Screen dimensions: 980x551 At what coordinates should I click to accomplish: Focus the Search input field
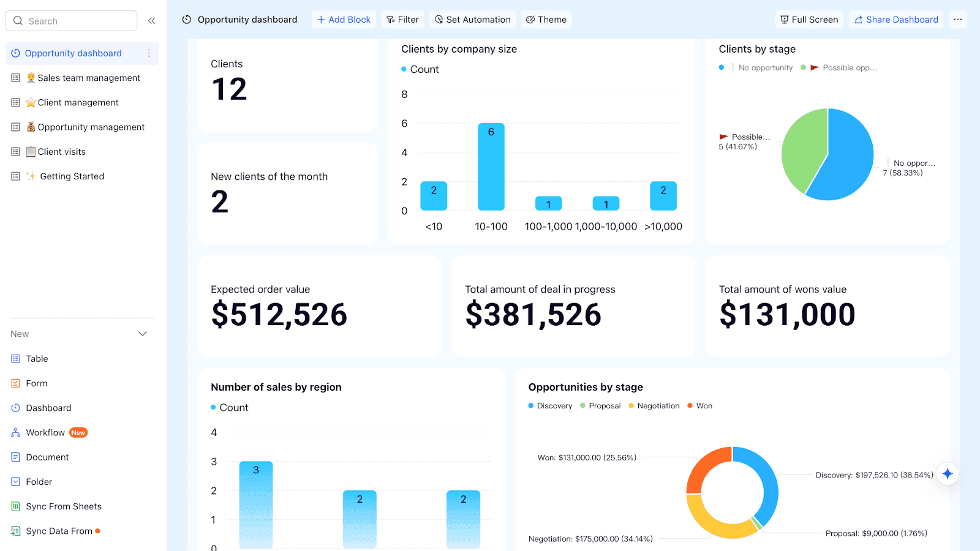point(72,21)
